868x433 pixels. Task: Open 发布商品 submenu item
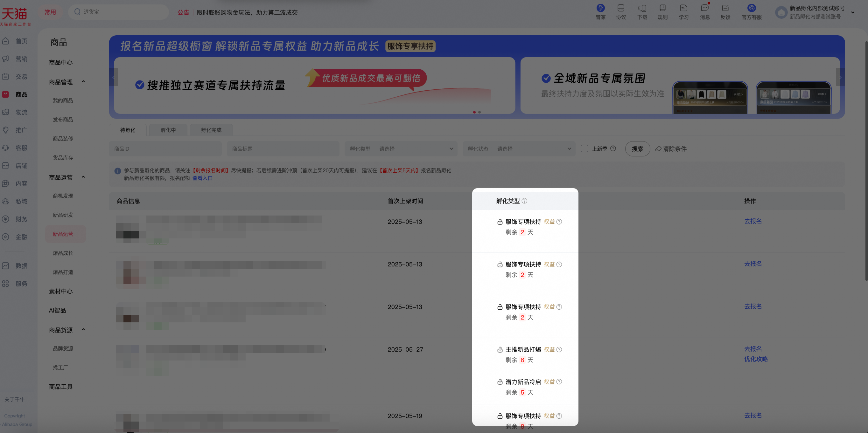coord(63,120)
